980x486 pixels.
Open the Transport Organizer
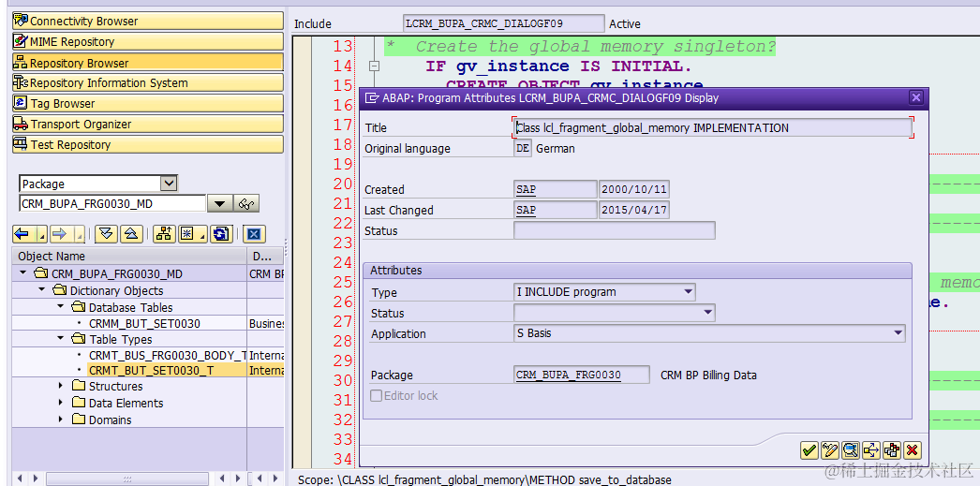(147, 124)
